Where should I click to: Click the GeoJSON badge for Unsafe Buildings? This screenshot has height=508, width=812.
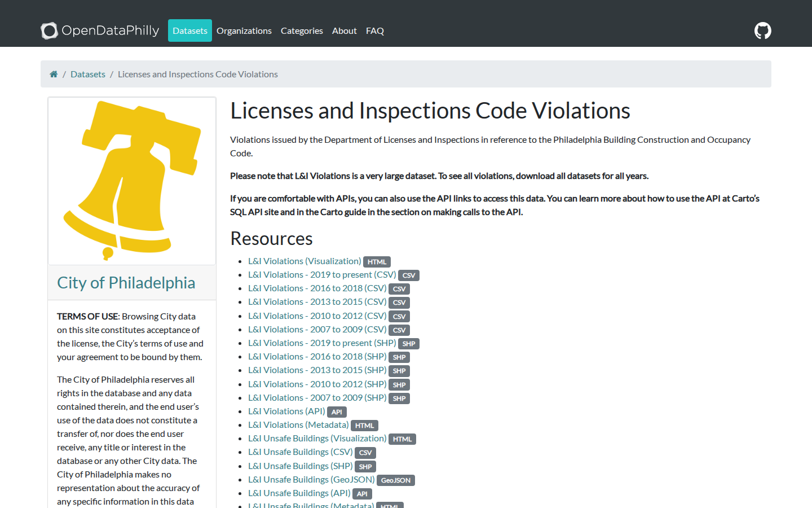click(x=396, y=480)
